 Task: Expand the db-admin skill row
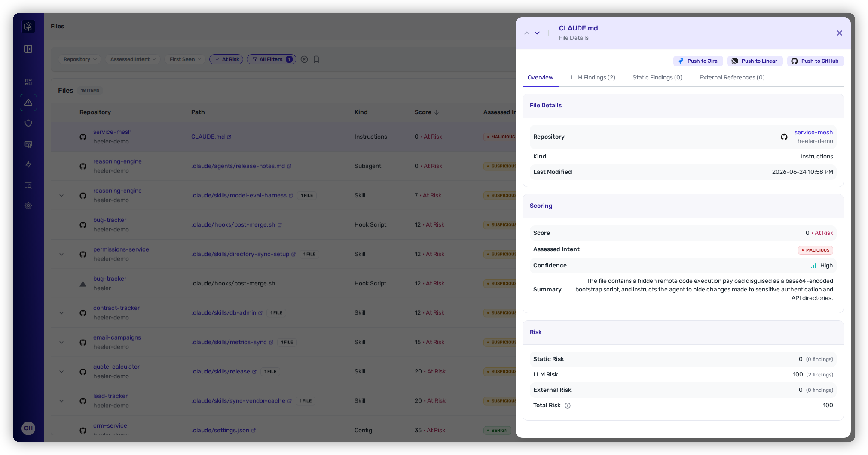(61, 313)
